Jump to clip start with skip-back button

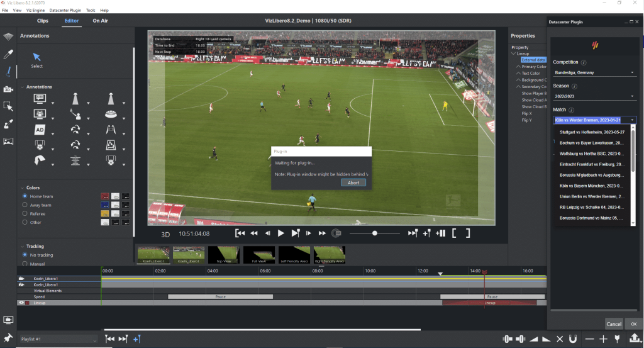tap(240, 233)
